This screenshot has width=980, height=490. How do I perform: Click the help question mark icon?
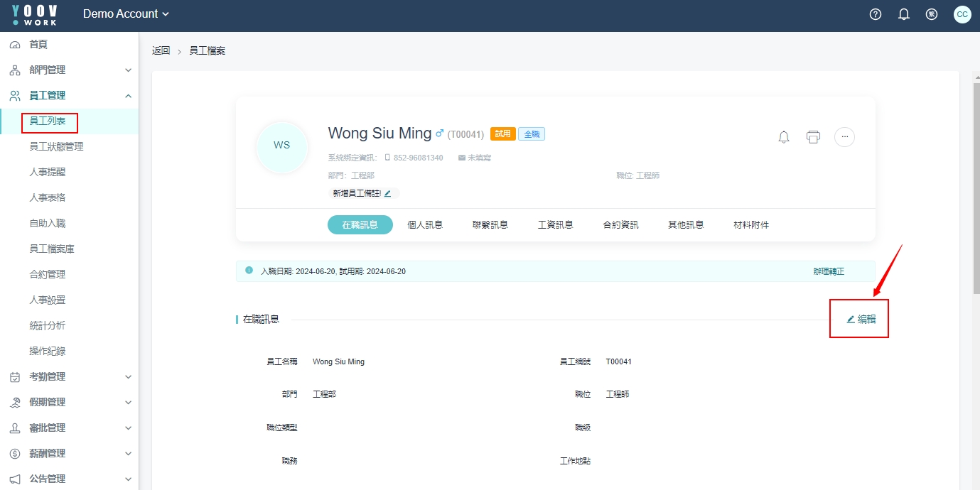click(876, 14)
